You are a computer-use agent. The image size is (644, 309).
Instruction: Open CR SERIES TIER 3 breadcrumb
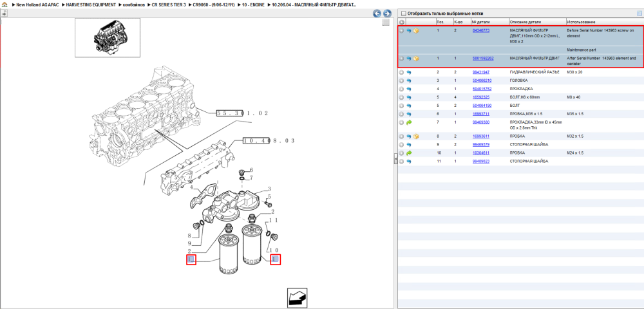coord(169,4)
